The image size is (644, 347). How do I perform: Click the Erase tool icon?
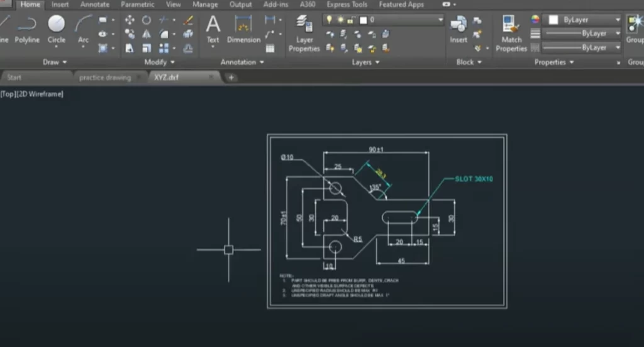[188, 20]
